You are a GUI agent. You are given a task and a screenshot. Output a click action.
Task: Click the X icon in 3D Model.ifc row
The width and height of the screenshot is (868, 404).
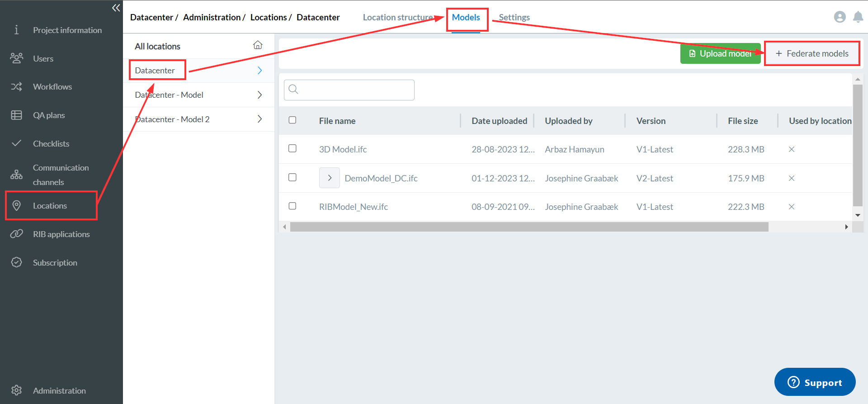pyautogui.click(x=791, y=149)
